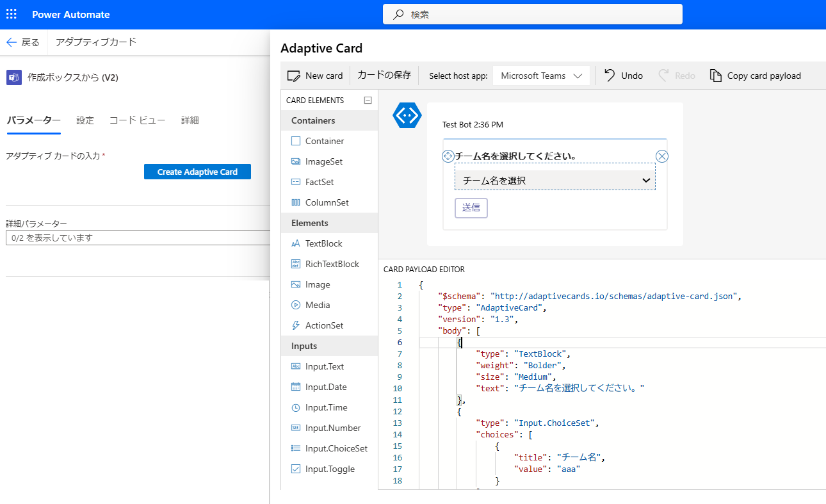The image size is (826, 504).
Task: Click the アダプティブカード header text
Action: pyautogui.click(x=96, y=42)
